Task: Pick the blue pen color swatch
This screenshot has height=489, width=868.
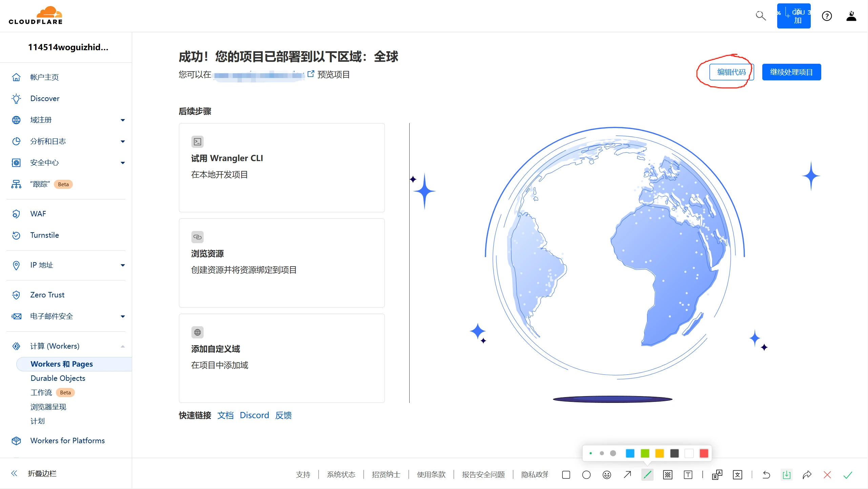Action: coord(630,453)
